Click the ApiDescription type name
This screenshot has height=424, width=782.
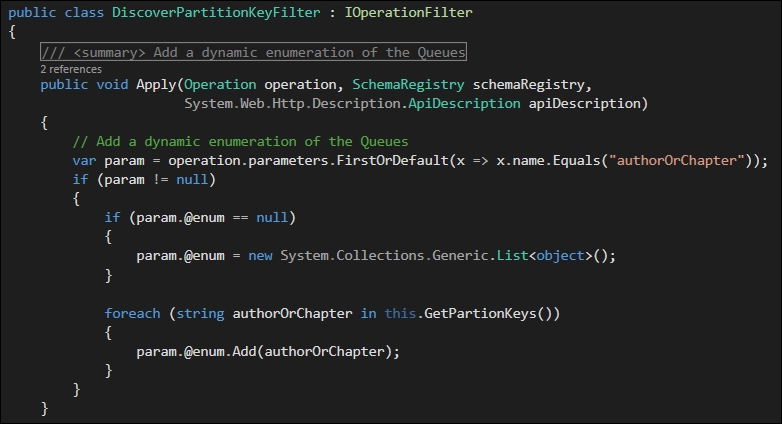464,103
